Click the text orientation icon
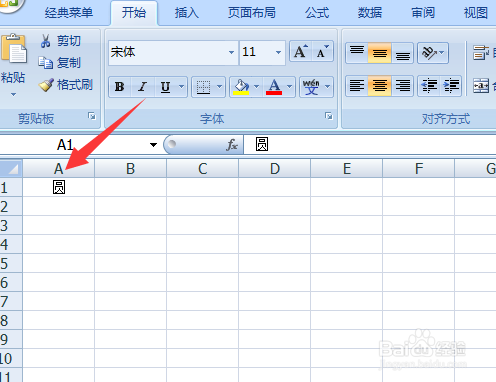The image size is (496, 382). (429, 53)
